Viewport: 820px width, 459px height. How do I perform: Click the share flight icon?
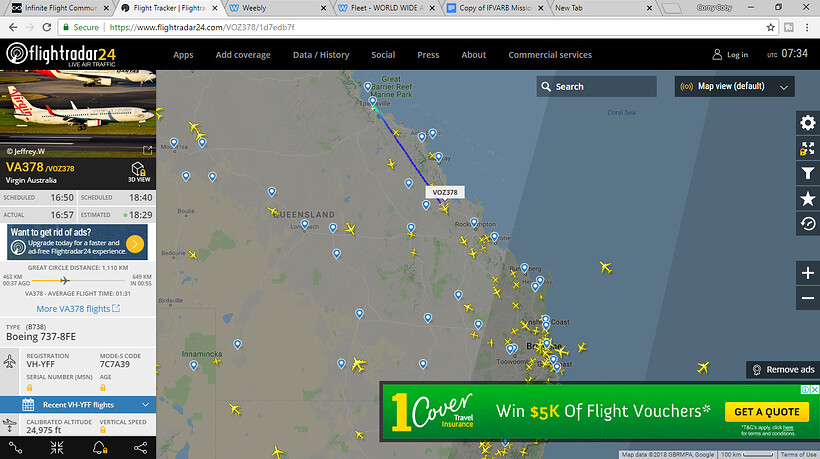click(x=140, y=447)
